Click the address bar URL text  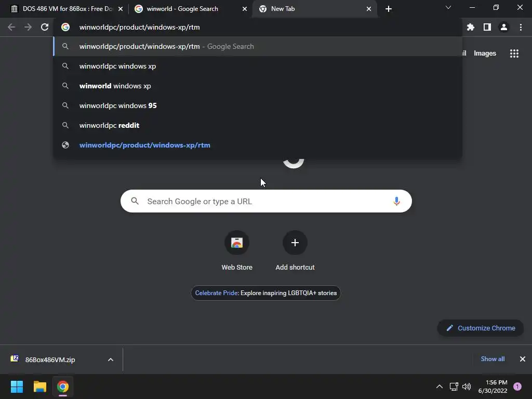139,27
